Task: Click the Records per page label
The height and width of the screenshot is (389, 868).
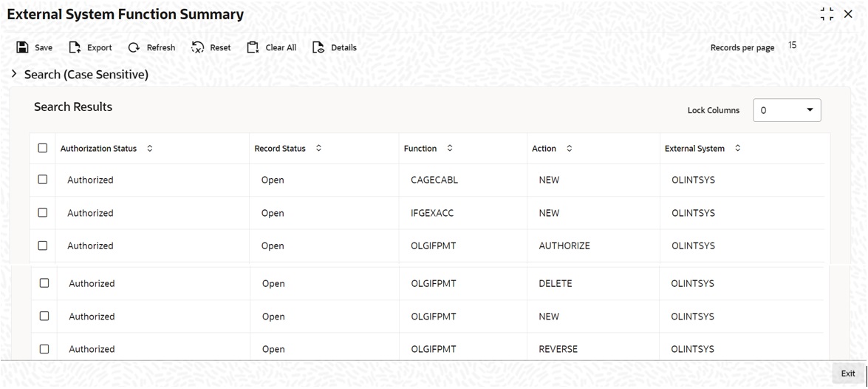Action: tap(742, 47)
